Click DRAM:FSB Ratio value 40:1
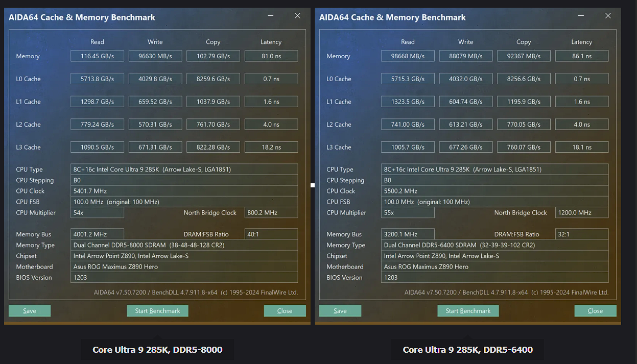637x364 pixels. pyautogui.click(x=271, y=234)
